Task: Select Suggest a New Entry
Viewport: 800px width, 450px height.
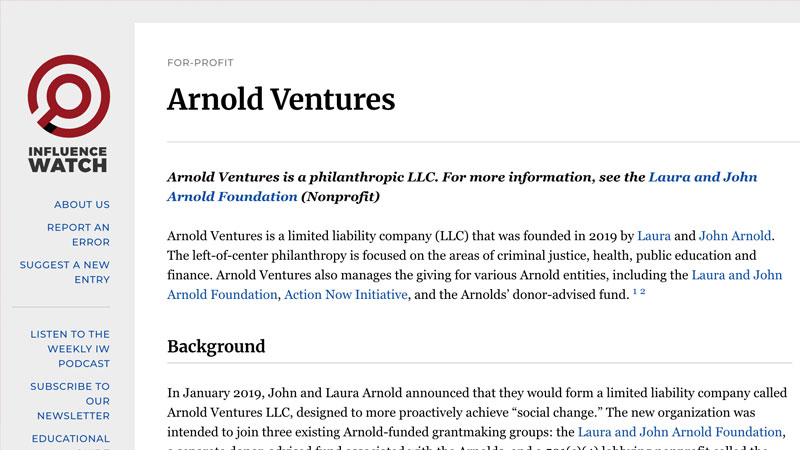Action: point(65,272)
